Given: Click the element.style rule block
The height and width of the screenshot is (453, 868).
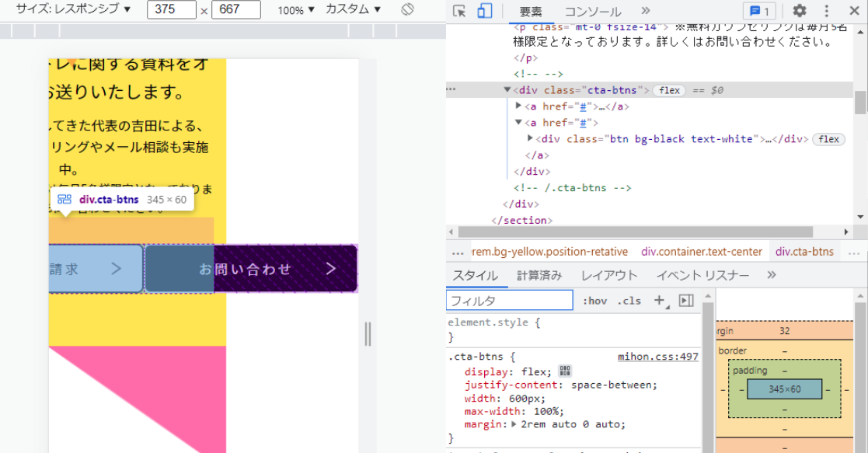Looking at the screenshot, I should (573, 329).
